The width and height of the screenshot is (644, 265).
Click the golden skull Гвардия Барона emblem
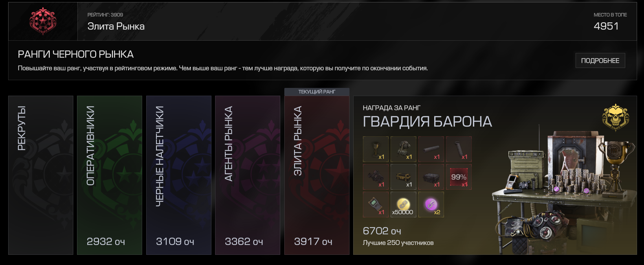point(615,117)
